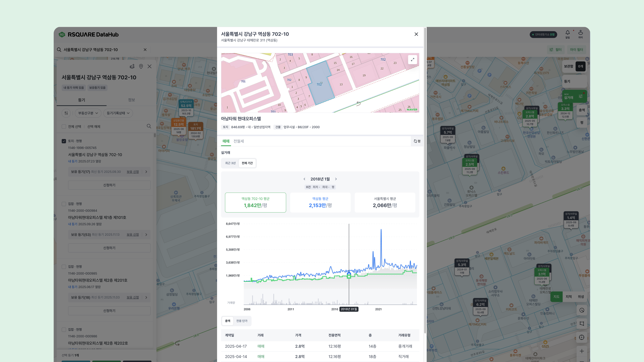Screen dimensions: 644x362
Task: Go to next month after 2018년 1월
Action: click(336, 179)
